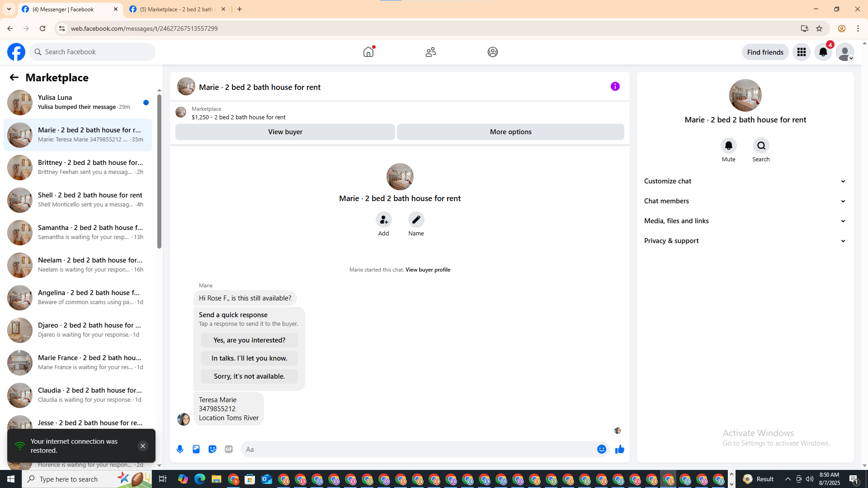Go back from the Marketplace chat list
Image resolution: width=868 pixels, height=488 pixels.
14,77
